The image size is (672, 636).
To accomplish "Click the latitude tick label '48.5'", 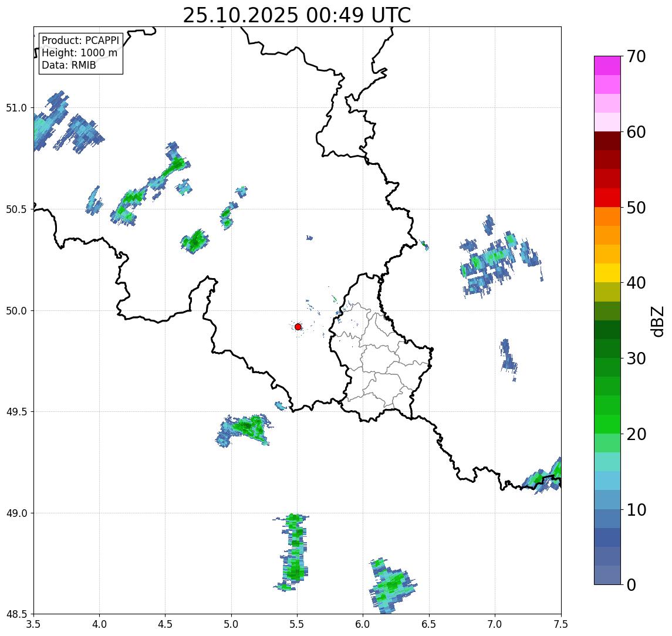I will pyautogui.click(x=16, y=614).
